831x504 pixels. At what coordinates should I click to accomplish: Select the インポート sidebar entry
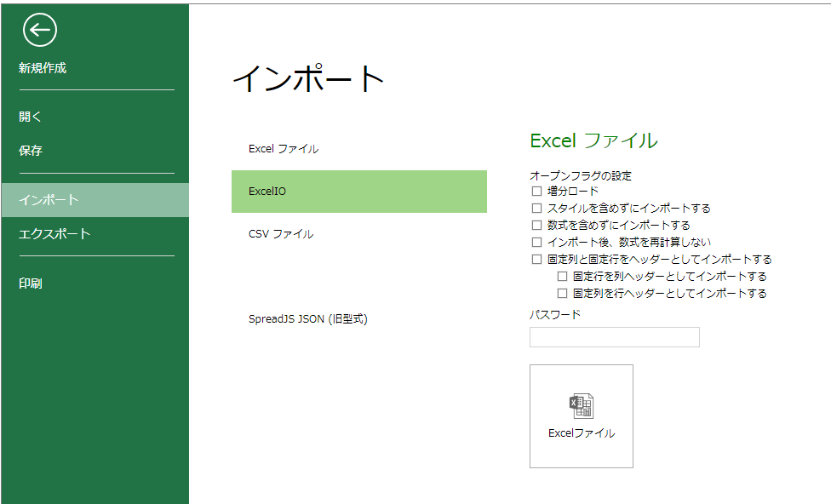tap(95, 200)
